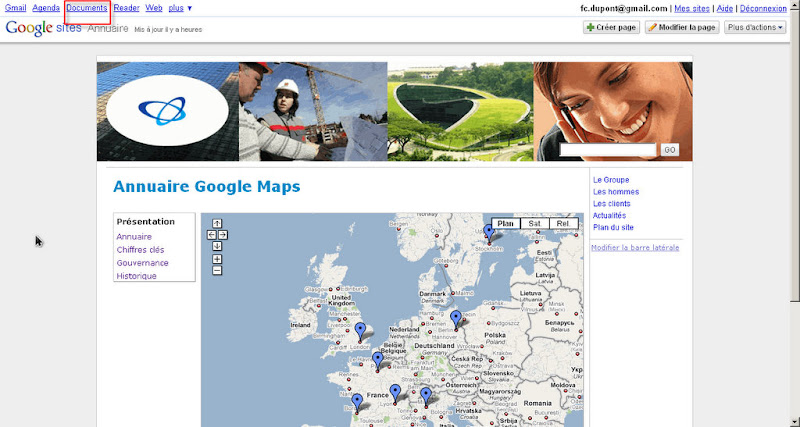
Task: Zoom out the map with minus button
Action: click(x=217, y=270)
